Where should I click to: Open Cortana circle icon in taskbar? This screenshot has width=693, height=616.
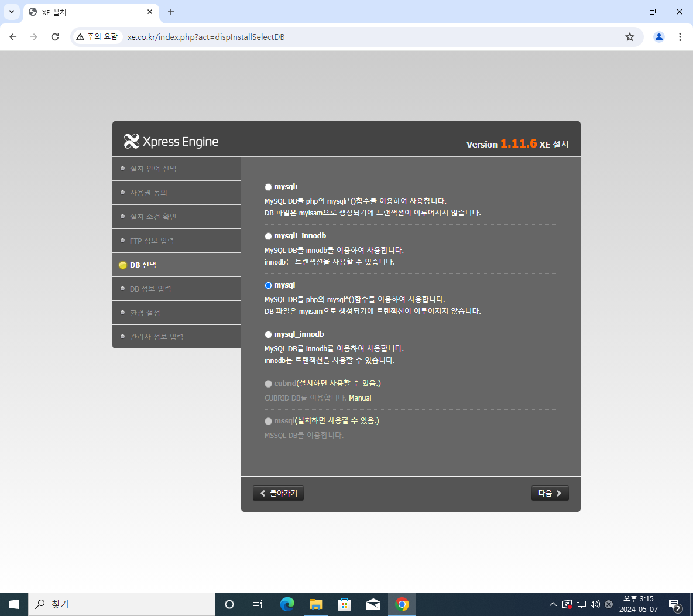pos(229,604)
